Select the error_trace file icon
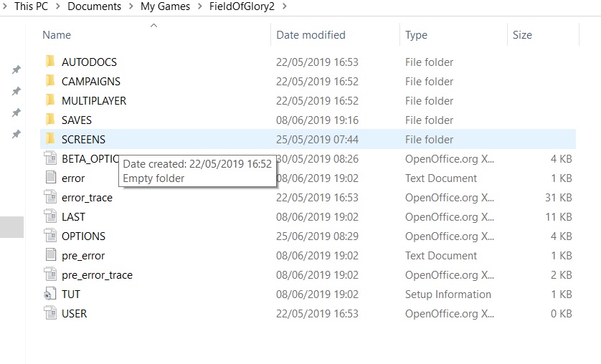Image resolution: width=601 pixels, height=364 pixels. [x=50, y=197]
